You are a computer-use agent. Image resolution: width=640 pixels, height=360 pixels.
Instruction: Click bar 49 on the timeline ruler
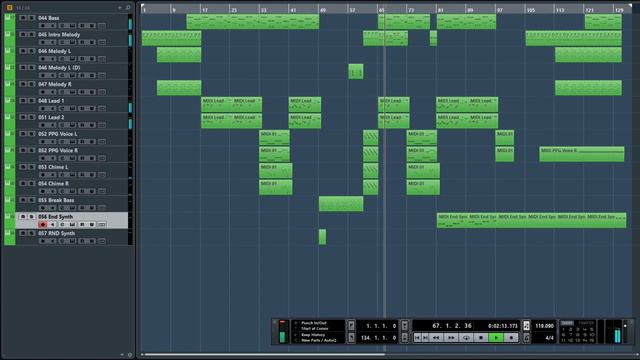pos(323,9)
